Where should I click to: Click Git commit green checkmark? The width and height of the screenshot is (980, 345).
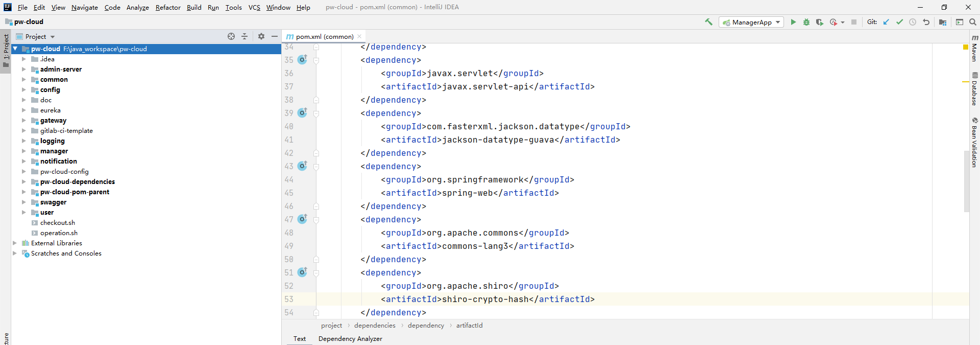click(x=899, y=22)
